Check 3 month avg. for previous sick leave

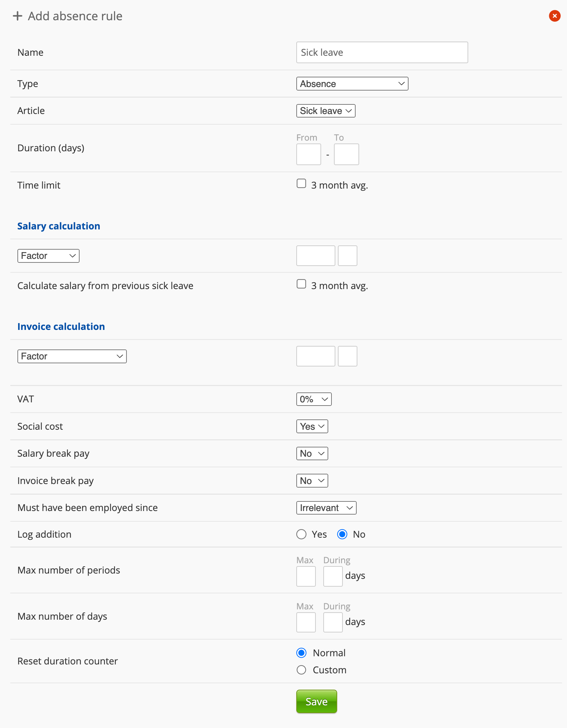click(301, 284)
